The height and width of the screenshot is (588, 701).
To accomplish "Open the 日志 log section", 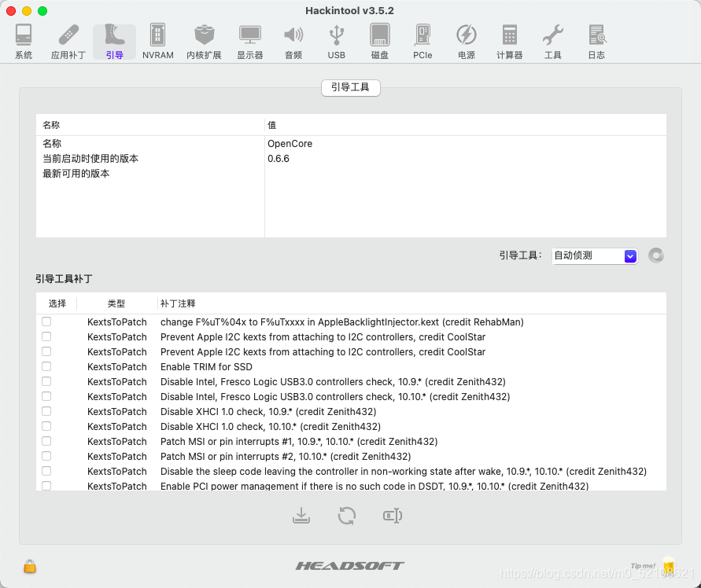I will click(596, 42).
